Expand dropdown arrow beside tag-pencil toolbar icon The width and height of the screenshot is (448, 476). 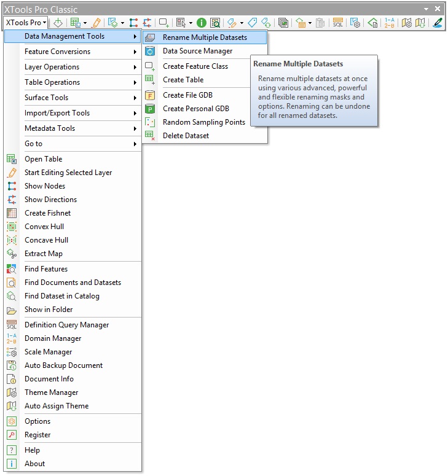[x=242, y=23]
